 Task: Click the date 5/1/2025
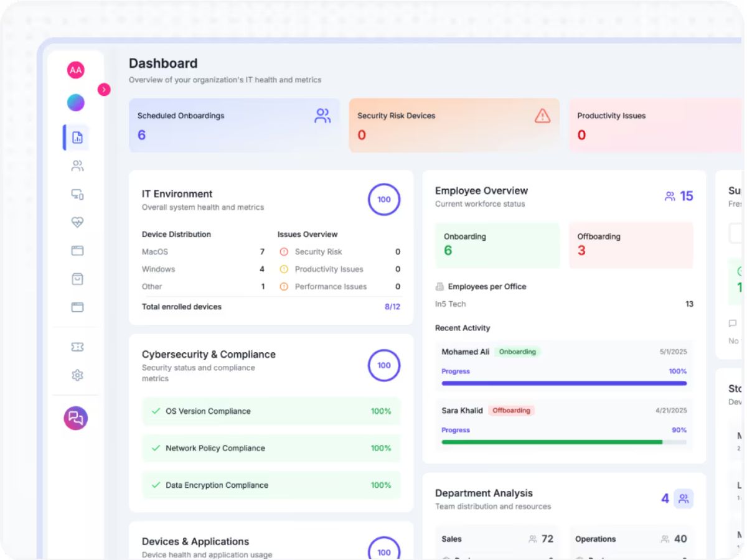click(x=674, y=352)
